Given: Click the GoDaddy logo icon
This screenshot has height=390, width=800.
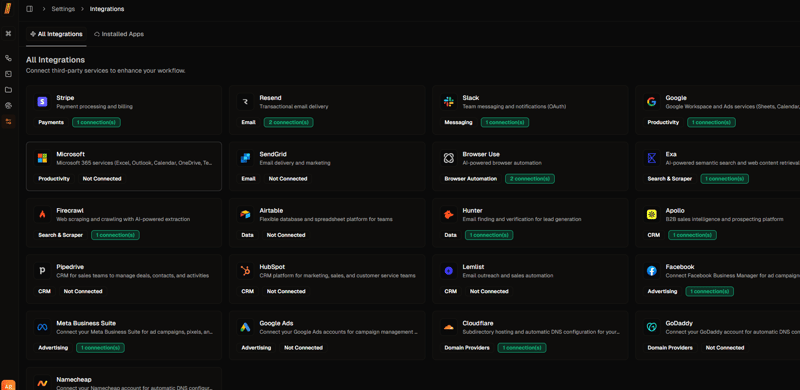Looking at the screenshot, I should point(652,327).
